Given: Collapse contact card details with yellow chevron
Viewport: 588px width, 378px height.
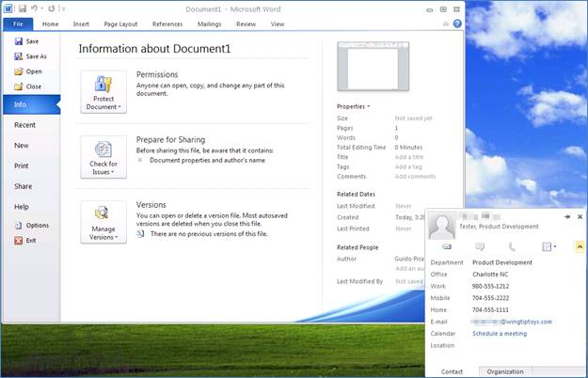Looking at the screenshot, I should point(580,246).
